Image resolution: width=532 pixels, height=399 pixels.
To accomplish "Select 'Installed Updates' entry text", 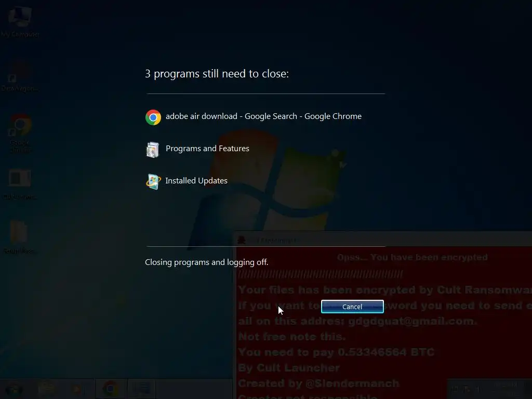I will [196, 181].
